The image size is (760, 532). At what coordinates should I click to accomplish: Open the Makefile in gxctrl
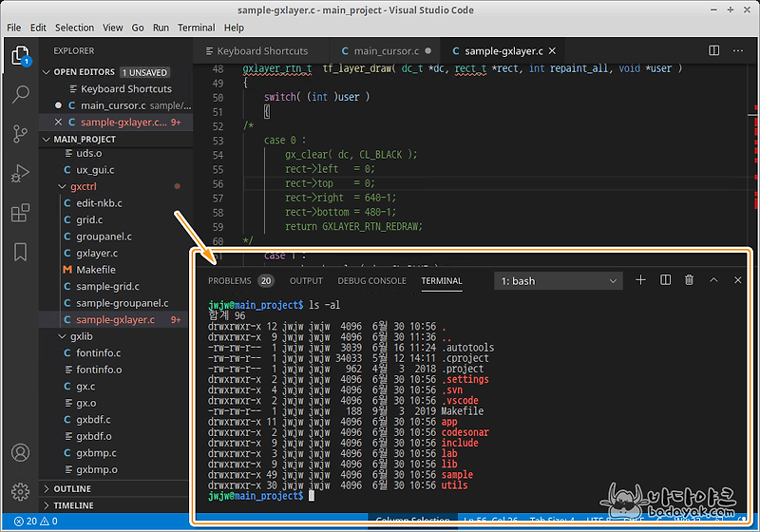click(x=96, y=270)
